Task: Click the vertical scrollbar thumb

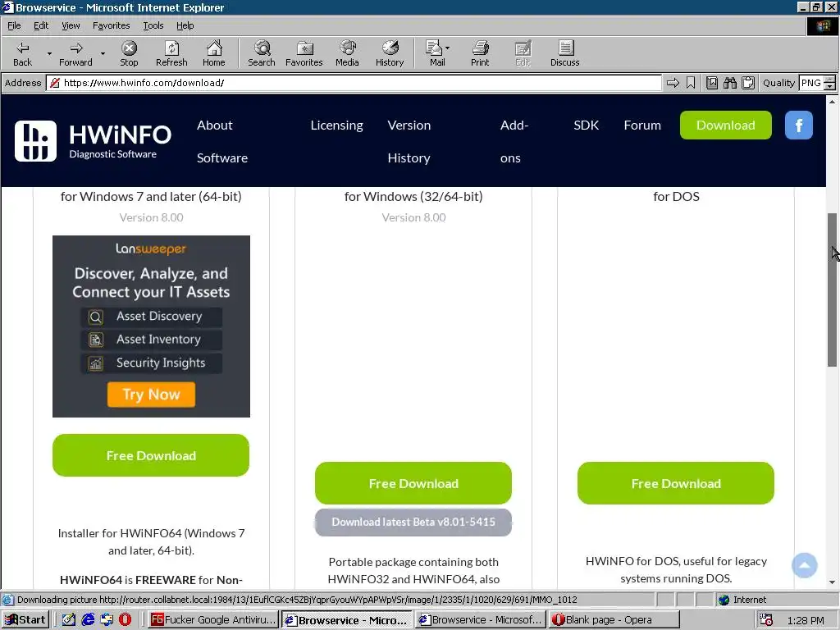Action: [x=832, y=290]
